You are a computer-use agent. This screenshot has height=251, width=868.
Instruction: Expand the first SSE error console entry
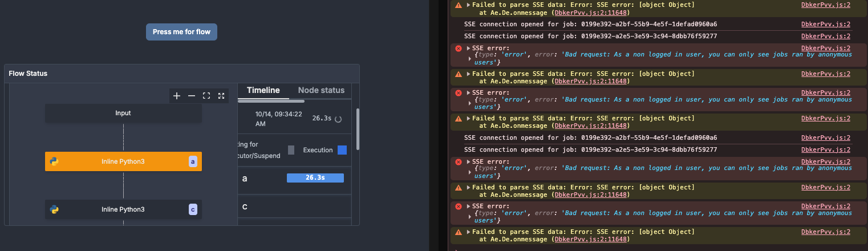tap(469, 48)
